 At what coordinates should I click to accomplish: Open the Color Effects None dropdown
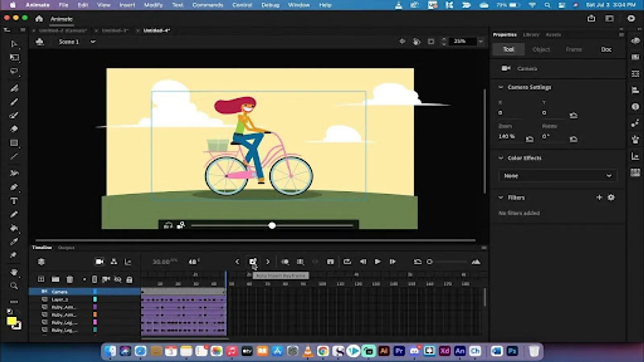tap(557, 176)
